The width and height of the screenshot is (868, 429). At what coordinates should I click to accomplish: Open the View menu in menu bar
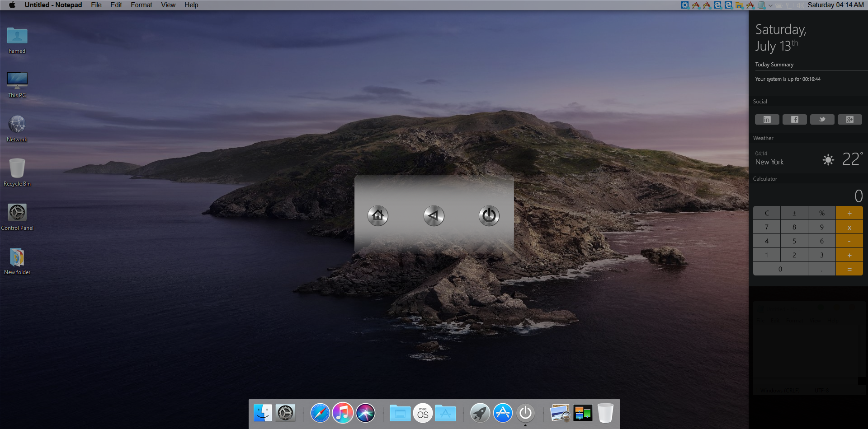168,5
